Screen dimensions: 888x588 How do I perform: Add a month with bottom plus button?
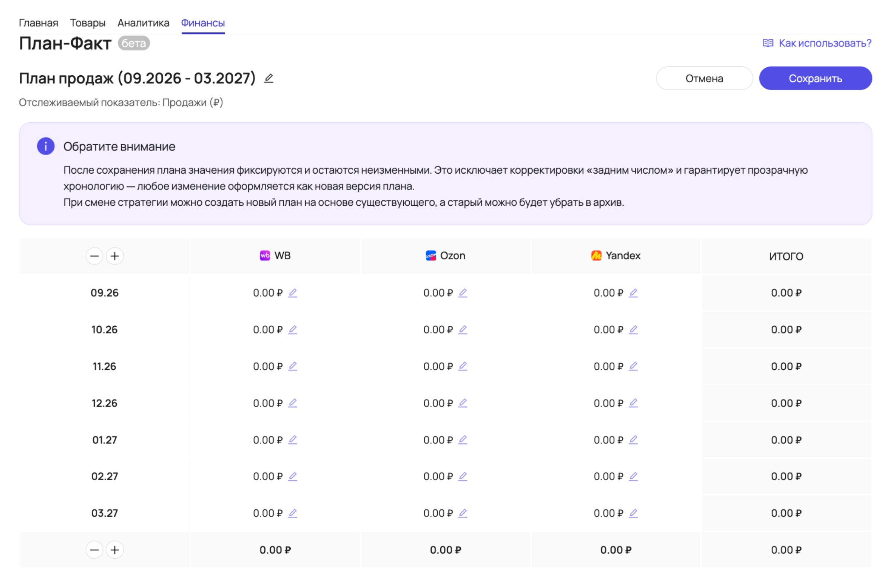click(115, 550)
